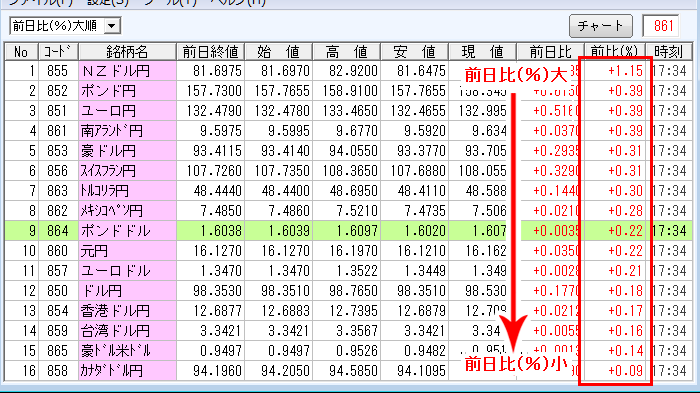Click high price 94.0550
This screenshot has height=393, width=700.
[x=353, y=151]
